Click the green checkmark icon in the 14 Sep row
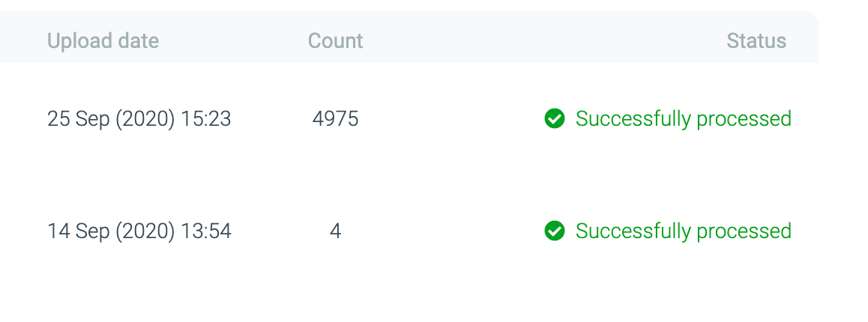The image size is (868, 322). point(554,231)
